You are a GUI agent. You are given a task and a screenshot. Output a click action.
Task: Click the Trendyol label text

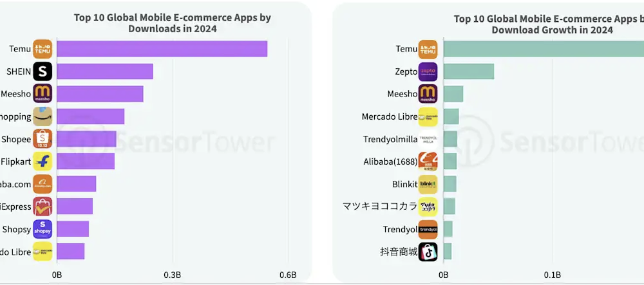(400, 229)
